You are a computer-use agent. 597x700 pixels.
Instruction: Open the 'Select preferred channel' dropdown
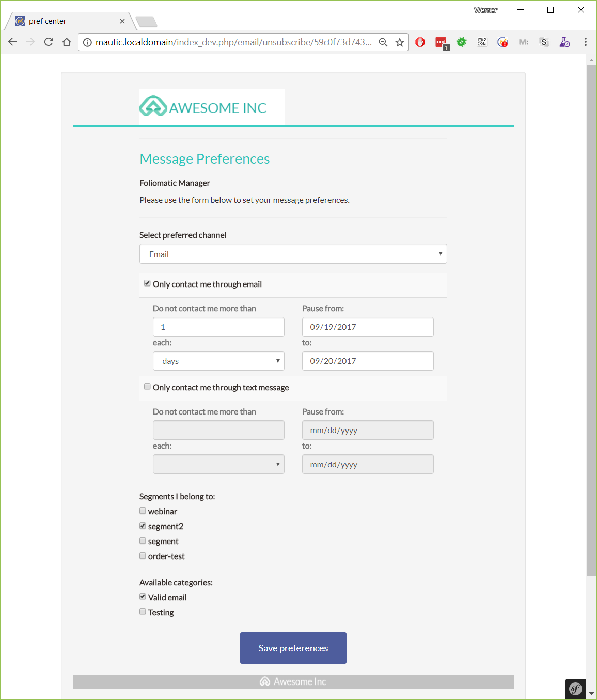pyautogui.click(x=293, y=253)
